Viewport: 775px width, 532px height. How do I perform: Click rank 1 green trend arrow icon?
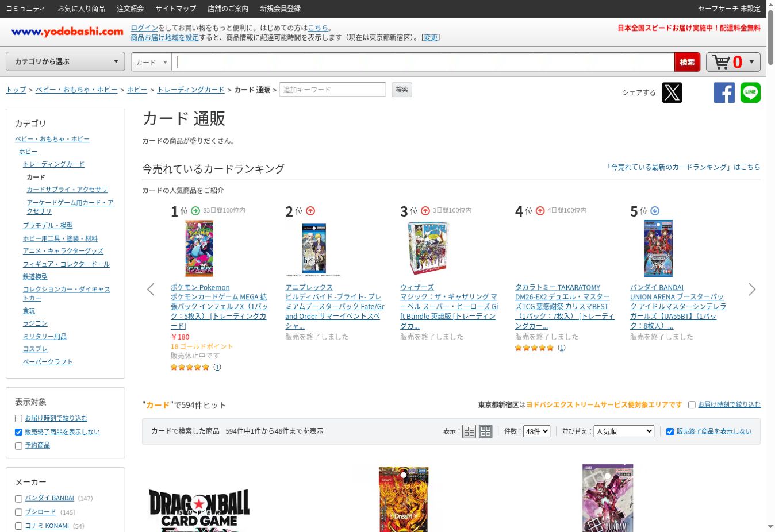[195, 211]
